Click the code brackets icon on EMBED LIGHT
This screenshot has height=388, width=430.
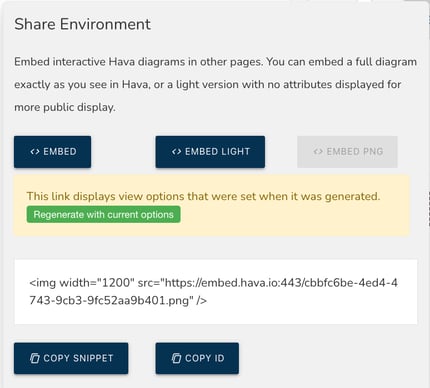click(x=176, y=152)
